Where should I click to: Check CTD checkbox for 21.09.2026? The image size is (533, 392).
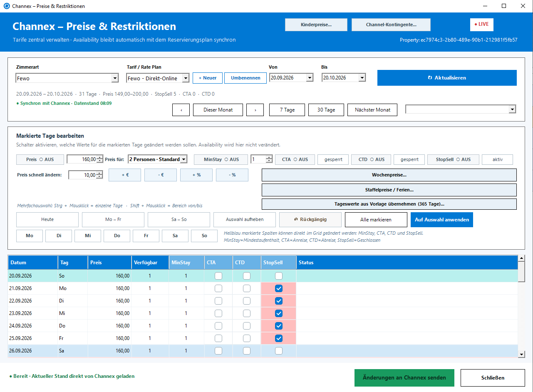(247, 288)
